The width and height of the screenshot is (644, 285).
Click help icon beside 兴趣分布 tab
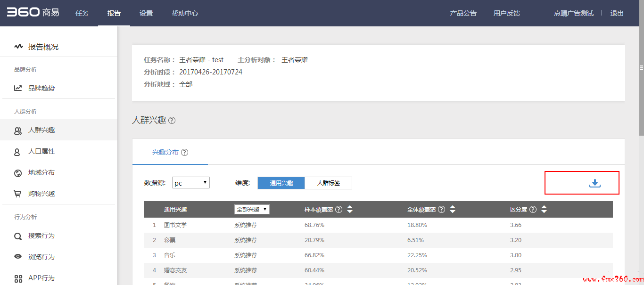pos(184,152)
